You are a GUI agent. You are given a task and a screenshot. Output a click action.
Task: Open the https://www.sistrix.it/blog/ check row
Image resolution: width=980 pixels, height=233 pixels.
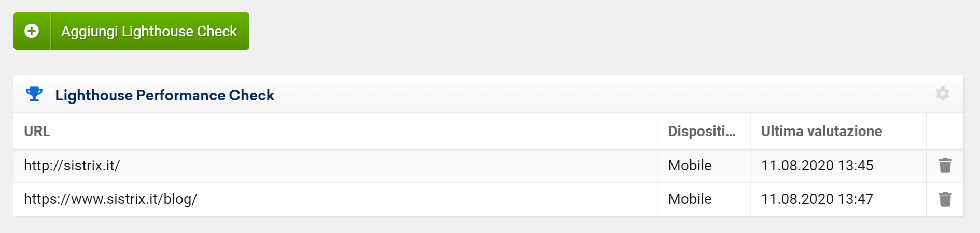110,199
